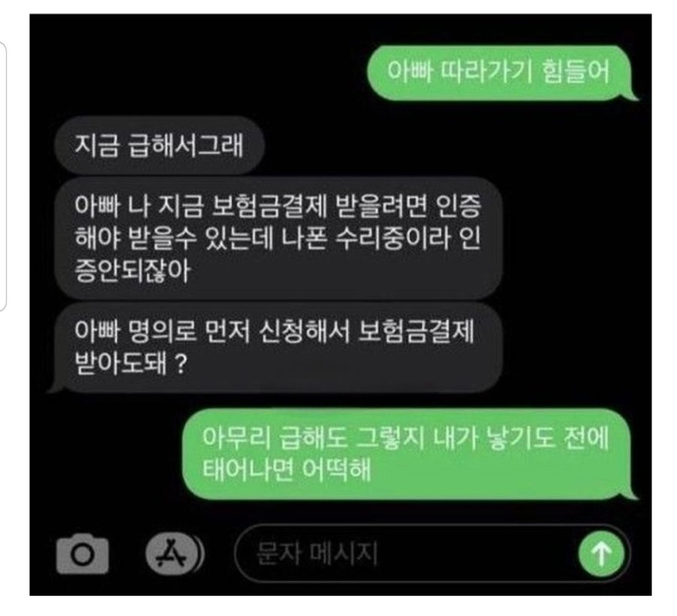Click the question mark after 받아도돼
Viewport: 677px width, 616px height.
pyautogui.click(x=181, y=365)
